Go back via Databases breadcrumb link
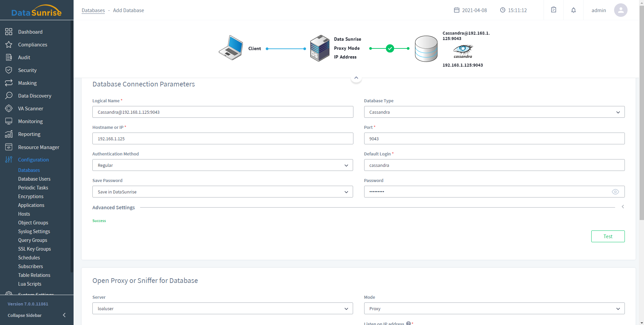644x325 pixels. coord(93,10)
